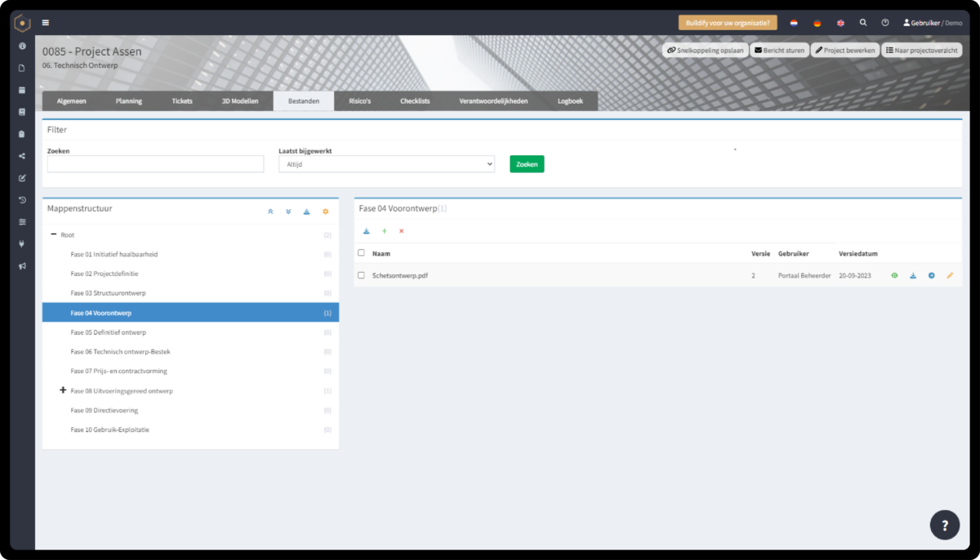Collapse the Root folder tree node
This screenshot has height=560, width=980.
pyautogui.click(x=53, y=234)
